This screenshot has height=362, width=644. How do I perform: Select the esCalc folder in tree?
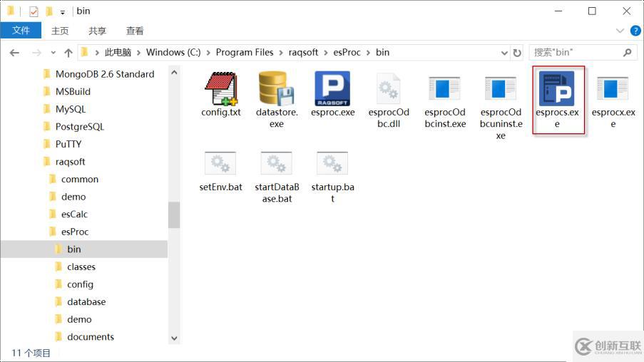[74, 214]
